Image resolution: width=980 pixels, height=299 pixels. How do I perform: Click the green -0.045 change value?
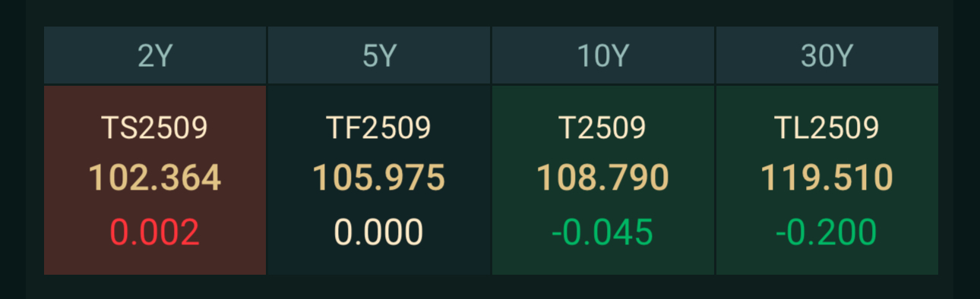tap(602, 232)
